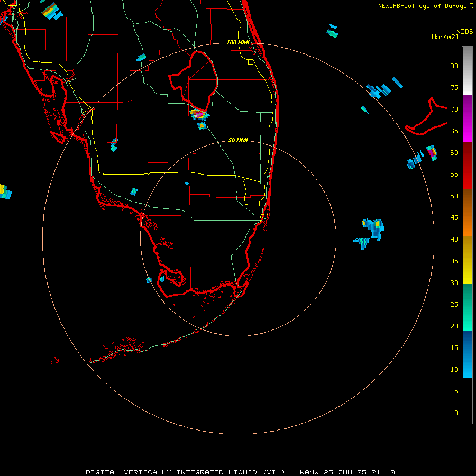Click the magenta-core storm cell south of Lake Okeechobee
The width and height of the screenshot is (476, 476).
click(199, 114)
